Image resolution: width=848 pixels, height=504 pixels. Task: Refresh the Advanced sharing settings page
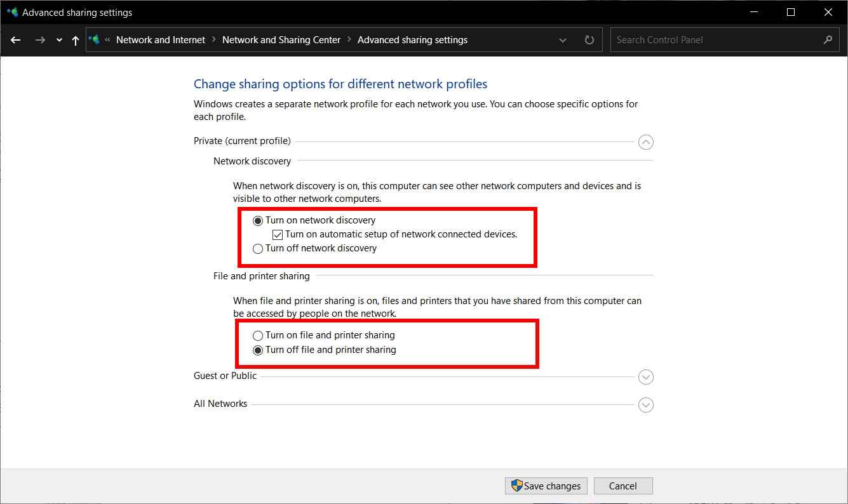[589, 40]
